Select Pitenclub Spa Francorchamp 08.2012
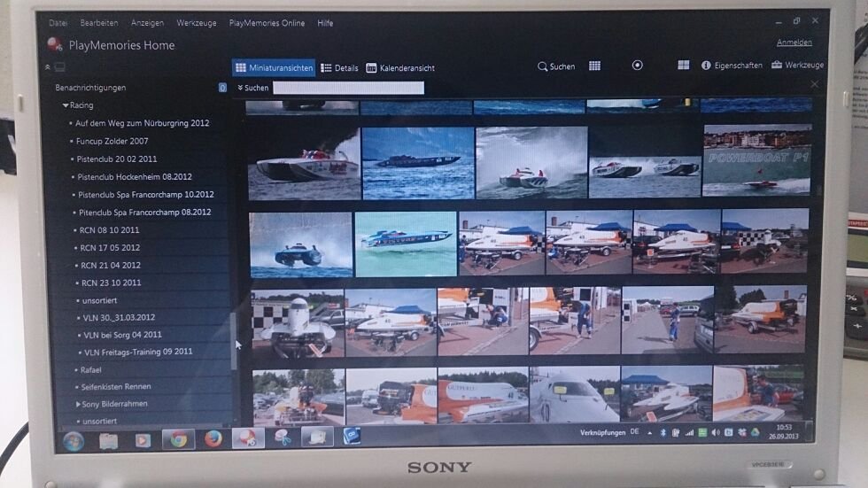The image size is (868, 488). tap(145, 212)
